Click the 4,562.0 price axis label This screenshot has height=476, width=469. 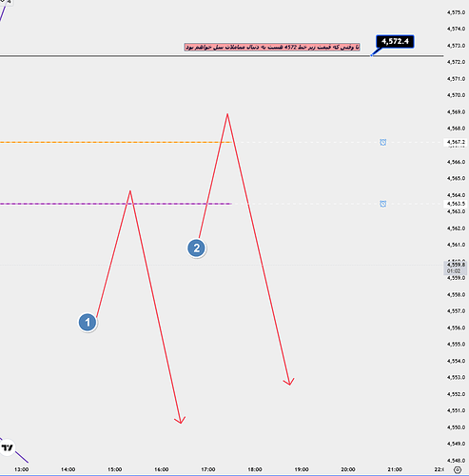[456, 228]
